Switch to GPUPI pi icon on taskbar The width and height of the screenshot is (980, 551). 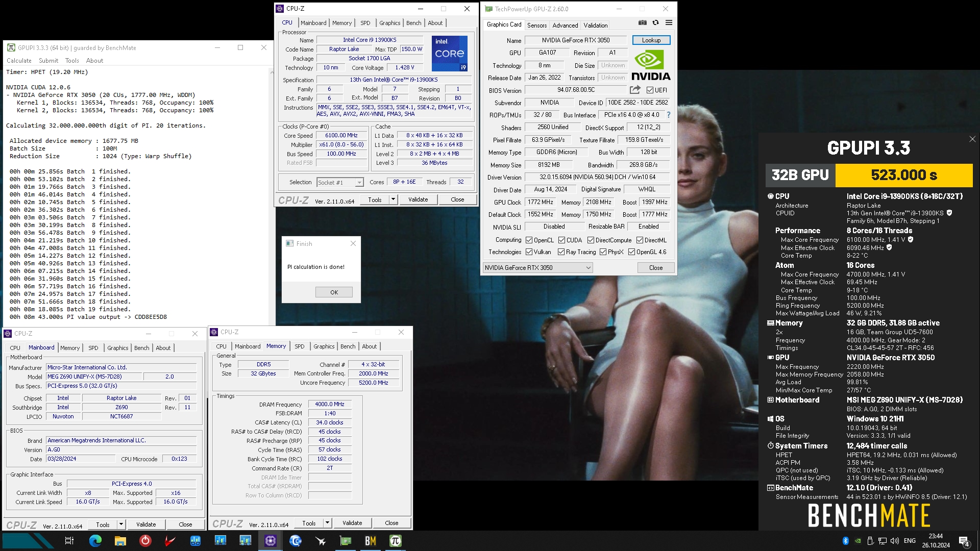(396, 541)
